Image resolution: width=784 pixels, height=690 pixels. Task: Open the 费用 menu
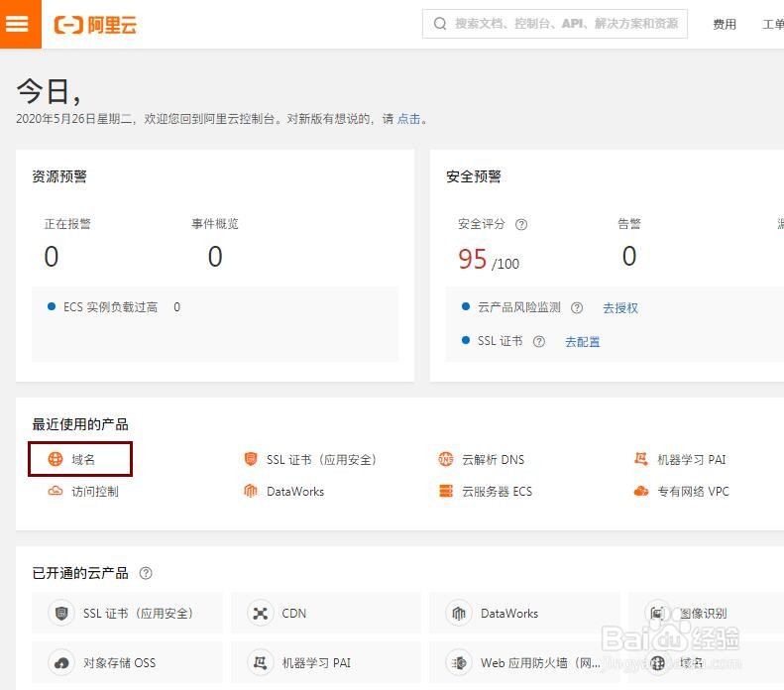724,24
